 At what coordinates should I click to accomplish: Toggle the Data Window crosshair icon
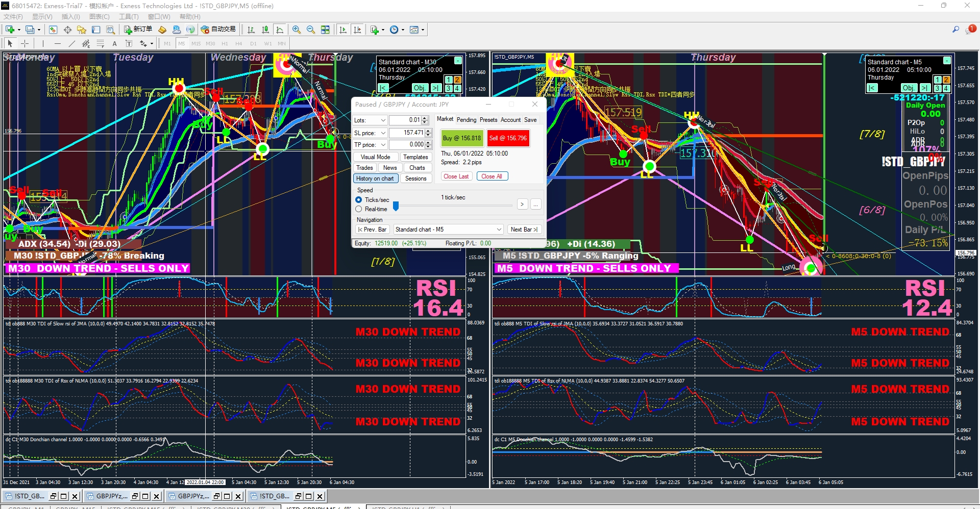[x=67, y=30]
